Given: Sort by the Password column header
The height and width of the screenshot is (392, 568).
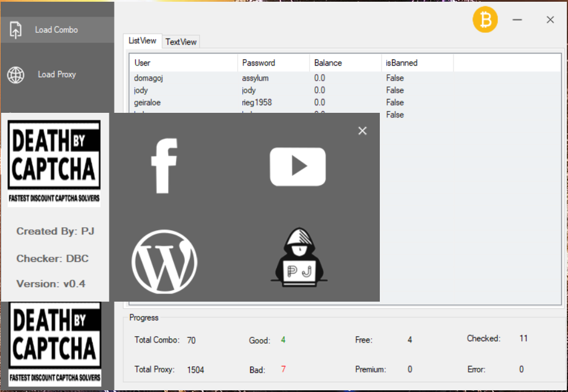Looking at the screenshot, I should click(x=273, y=63).
